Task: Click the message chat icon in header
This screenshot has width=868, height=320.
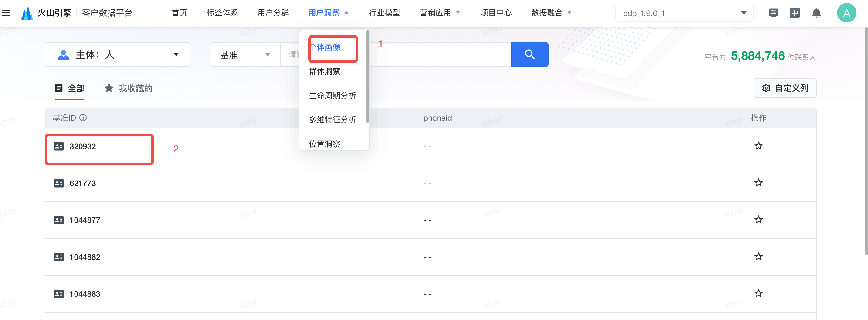Action: tap(773, 13)
